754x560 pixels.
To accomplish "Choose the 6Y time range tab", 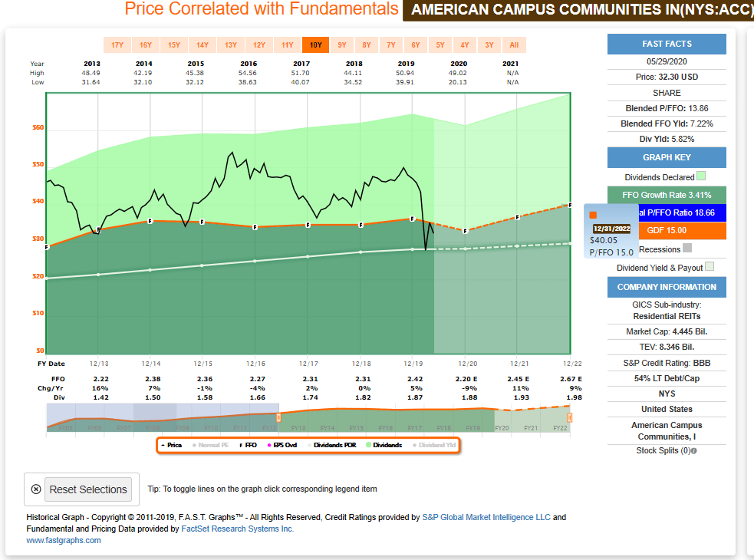I will pyautogui.click(x=416, y=44).
